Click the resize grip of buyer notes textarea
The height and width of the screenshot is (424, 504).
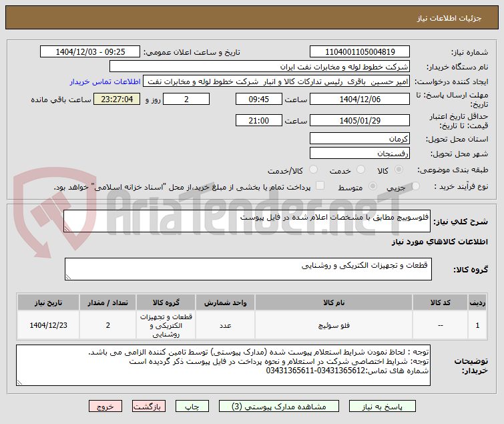pyautogui.click(x=19, y=382)
